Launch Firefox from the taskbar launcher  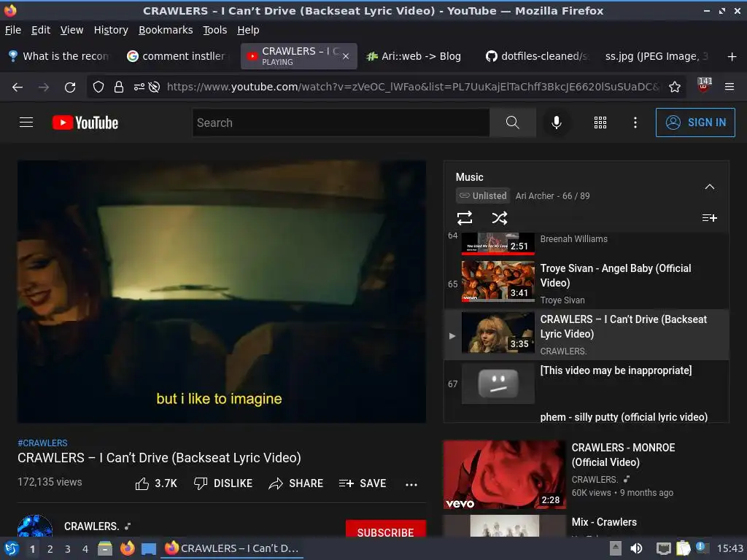tap(127, 548)
